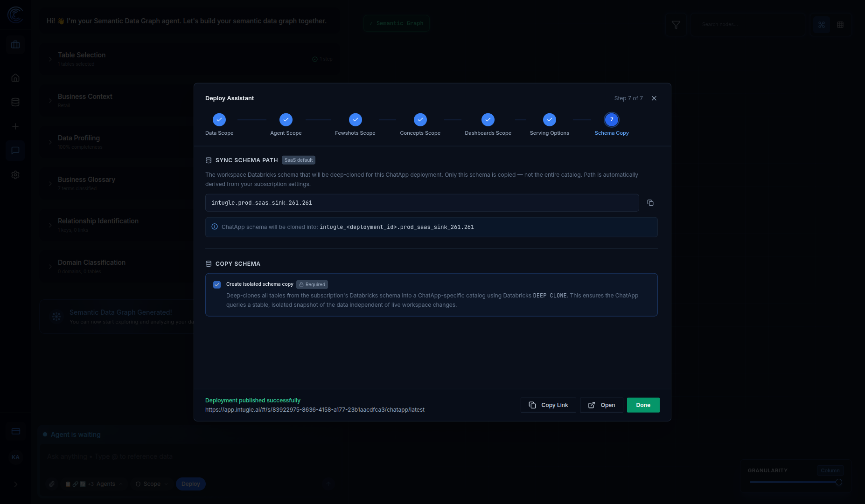Click the Copy Link button

pyautogui.click(x=548, y=405)
